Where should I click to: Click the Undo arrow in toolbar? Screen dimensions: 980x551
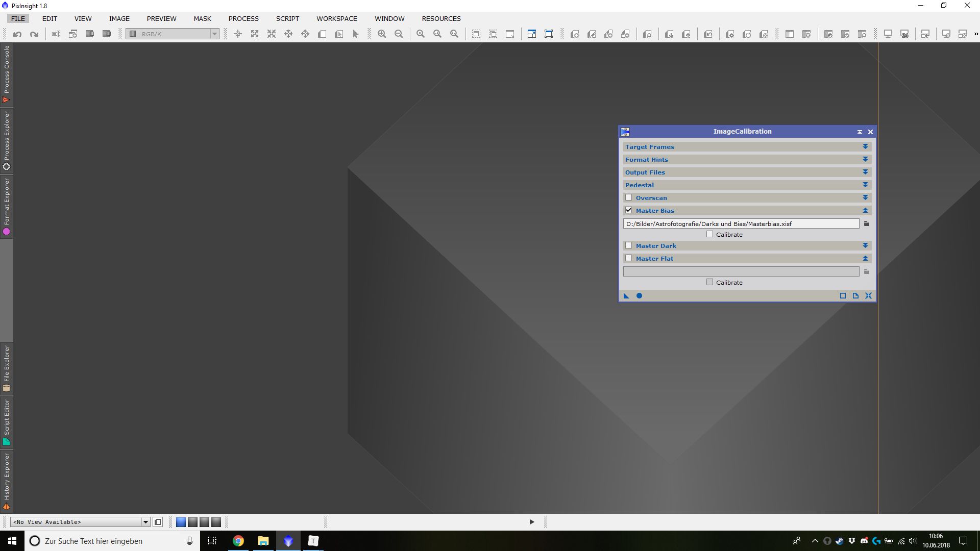[17, 34]
